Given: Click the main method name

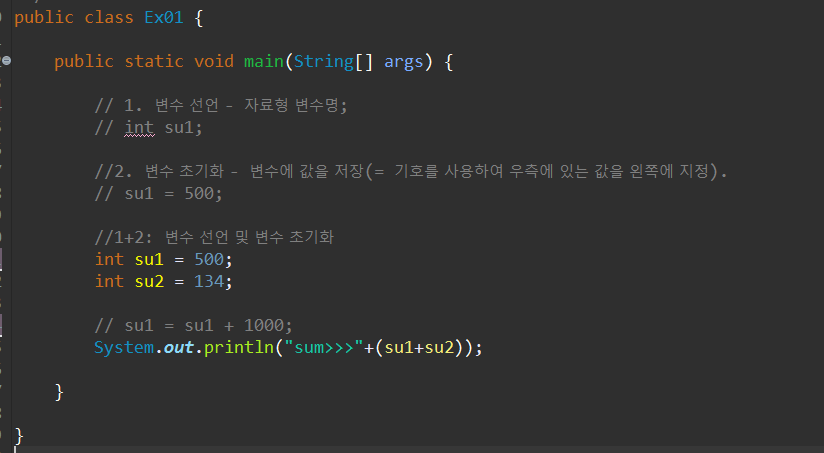Looking at the screenshot, I should pyautogui.click(x=264, y=61).
